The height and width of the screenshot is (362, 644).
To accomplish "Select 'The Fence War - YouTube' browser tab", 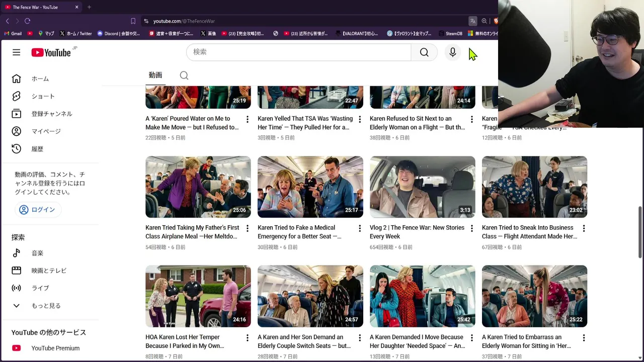I will coord(41,7).
